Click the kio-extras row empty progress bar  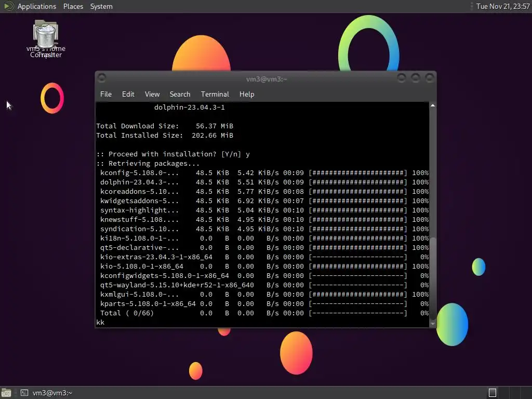click(358, 257)
